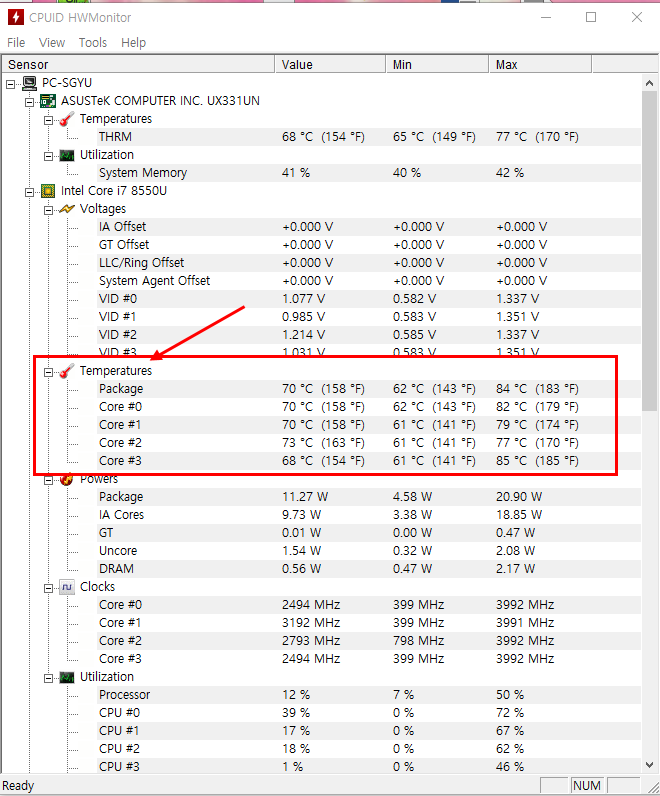Click the 84 °C max Package temperature value
Image resolution: width=660 pixels, height=796 pixels.
537,389
